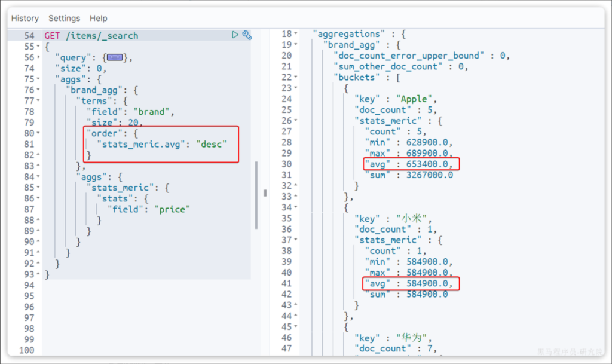The height and width of the screenshot is (364, 612).
Task: Open the Settings menu
Action: click(x=65, y=19)
